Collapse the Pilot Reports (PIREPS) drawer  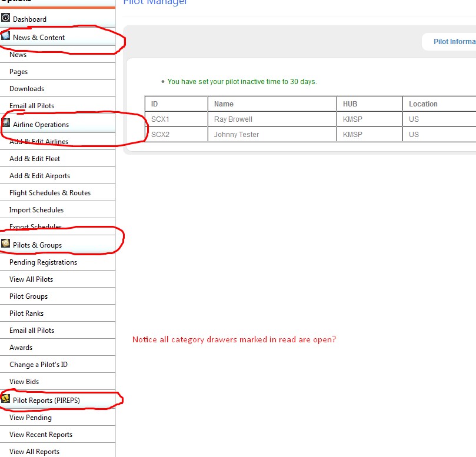[58, 400]
